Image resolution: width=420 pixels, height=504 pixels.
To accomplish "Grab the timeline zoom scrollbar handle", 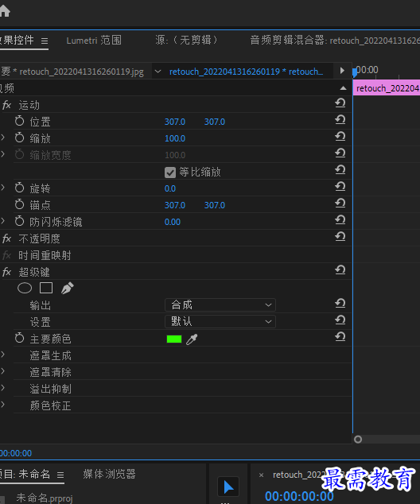I will 358,440.
